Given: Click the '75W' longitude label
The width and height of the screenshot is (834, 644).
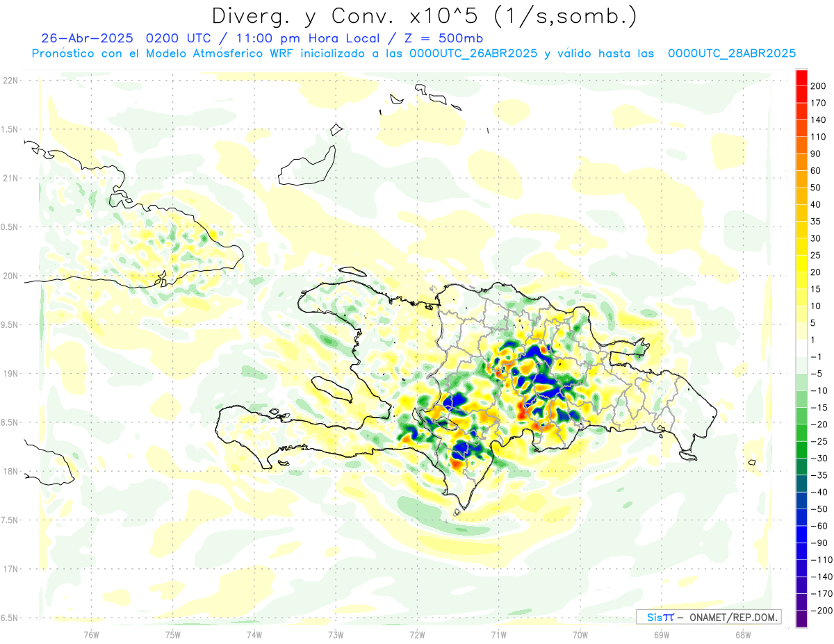Looking at the screenshot, I should pos(172,635).
